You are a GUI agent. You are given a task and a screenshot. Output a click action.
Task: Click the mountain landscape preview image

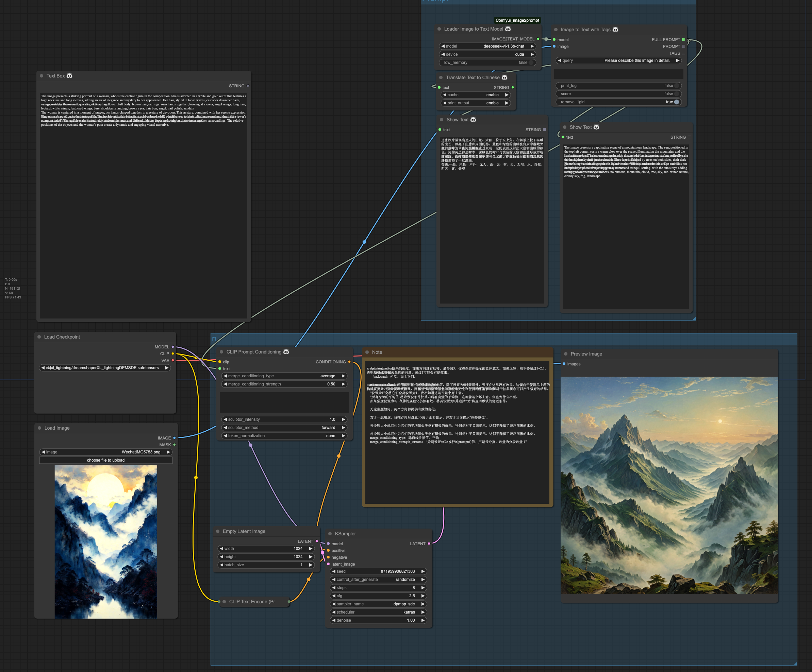(669, 485)
